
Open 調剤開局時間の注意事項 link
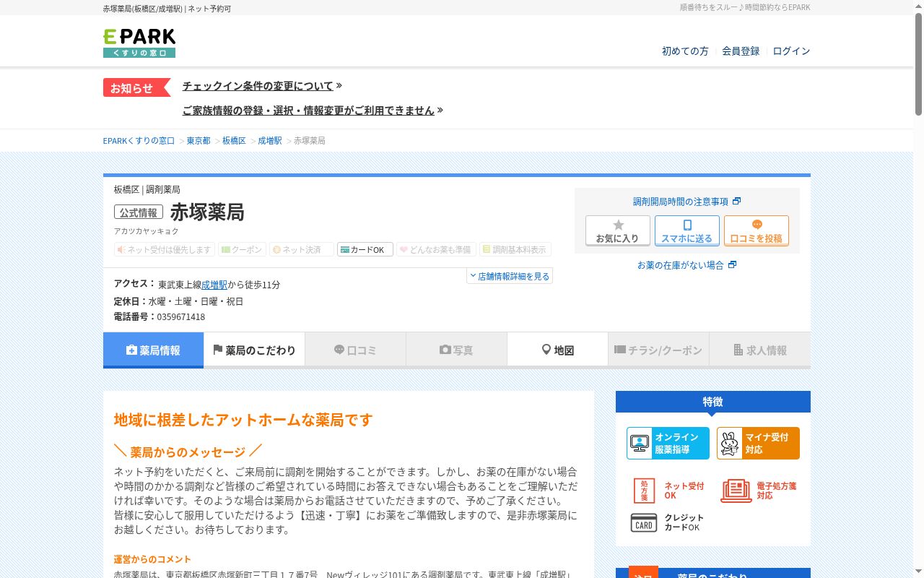point(681,202)
